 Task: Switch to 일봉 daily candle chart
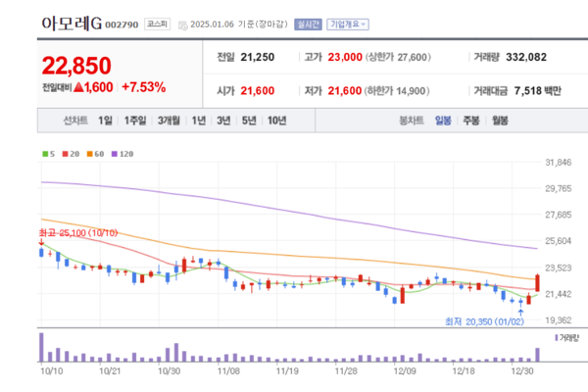click(443, 121)
